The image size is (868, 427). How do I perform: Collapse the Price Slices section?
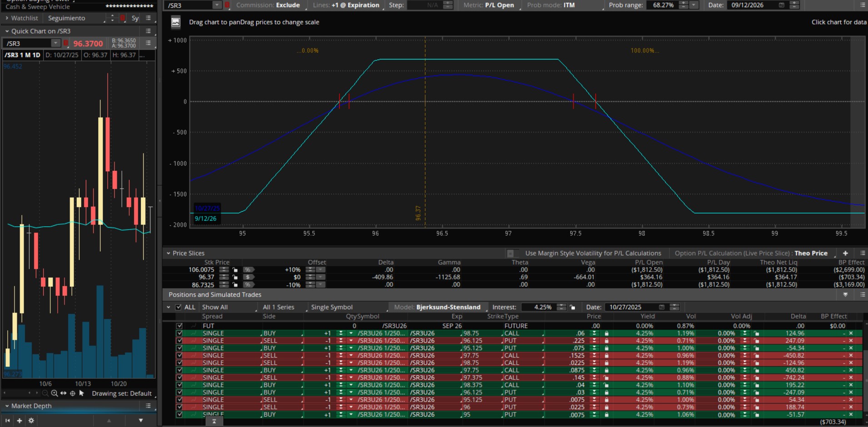click(x=168, y=253)
